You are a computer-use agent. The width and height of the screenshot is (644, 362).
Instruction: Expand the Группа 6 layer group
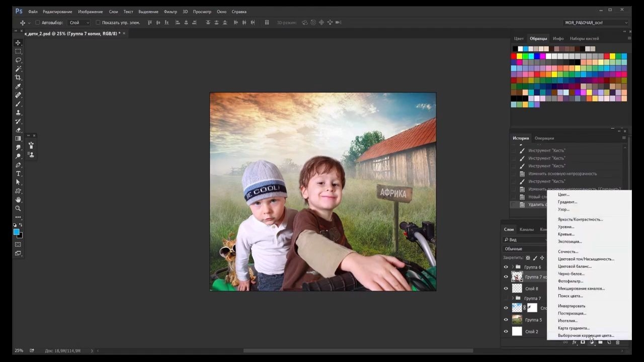point(513,267)
